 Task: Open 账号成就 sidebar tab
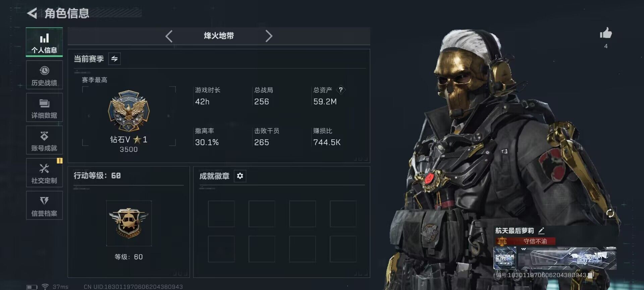[x=44, y=140]
